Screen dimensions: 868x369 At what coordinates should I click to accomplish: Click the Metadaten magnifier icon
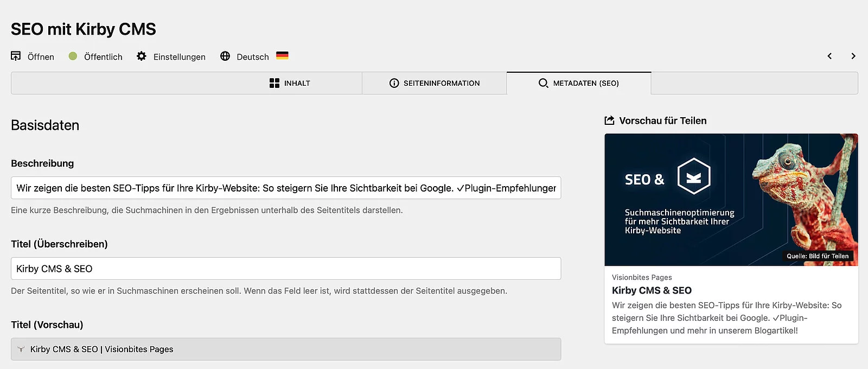point(543,83)
